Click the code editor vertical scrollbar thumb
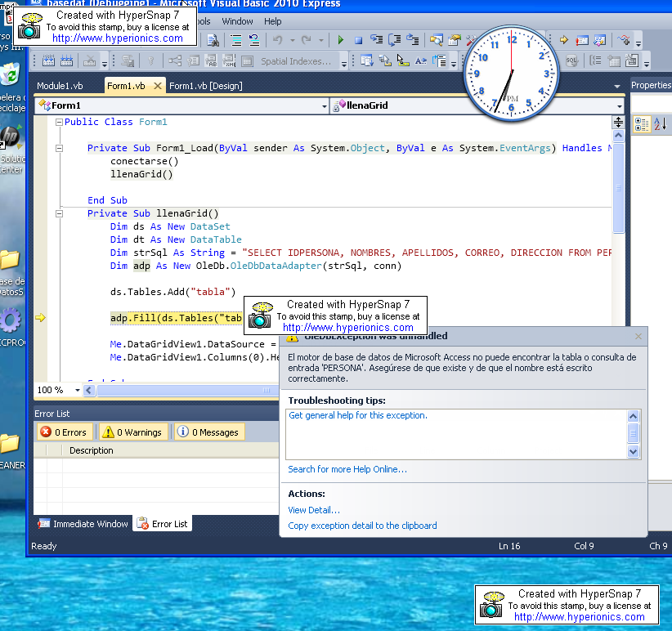This screenshot has width=672, height=631. pos(618,188)
